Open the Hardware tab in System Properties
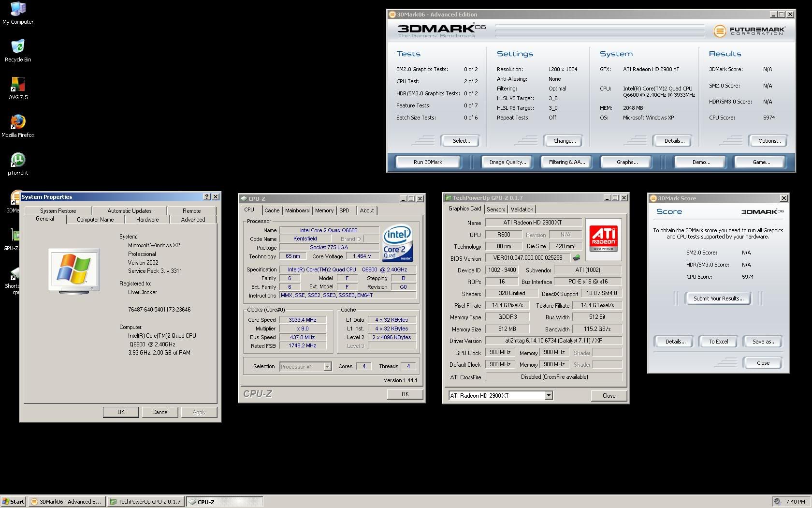 click(147, 220)
